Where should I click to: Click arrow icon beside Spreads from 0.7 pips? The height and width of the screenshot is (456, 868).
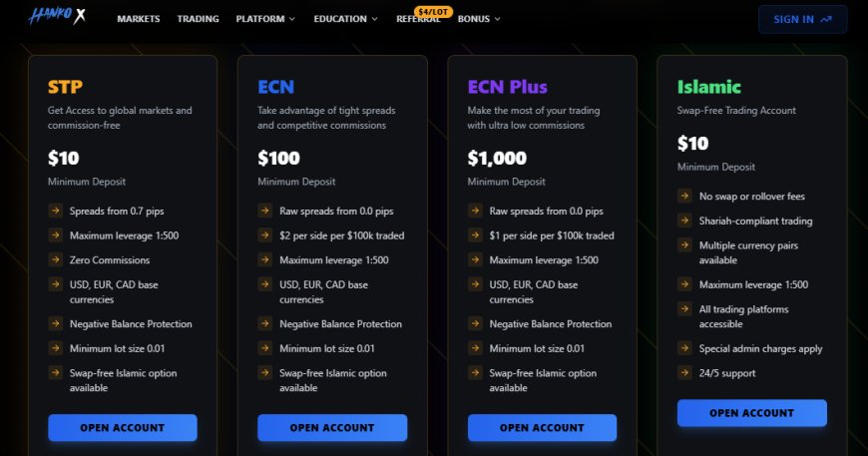pos(55,211)
